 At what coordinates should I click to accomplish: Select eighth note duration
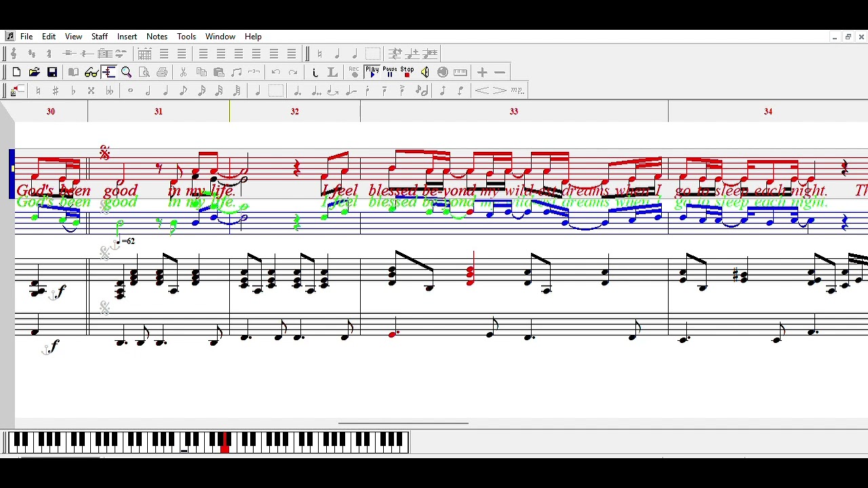click(x=184, y=91)
